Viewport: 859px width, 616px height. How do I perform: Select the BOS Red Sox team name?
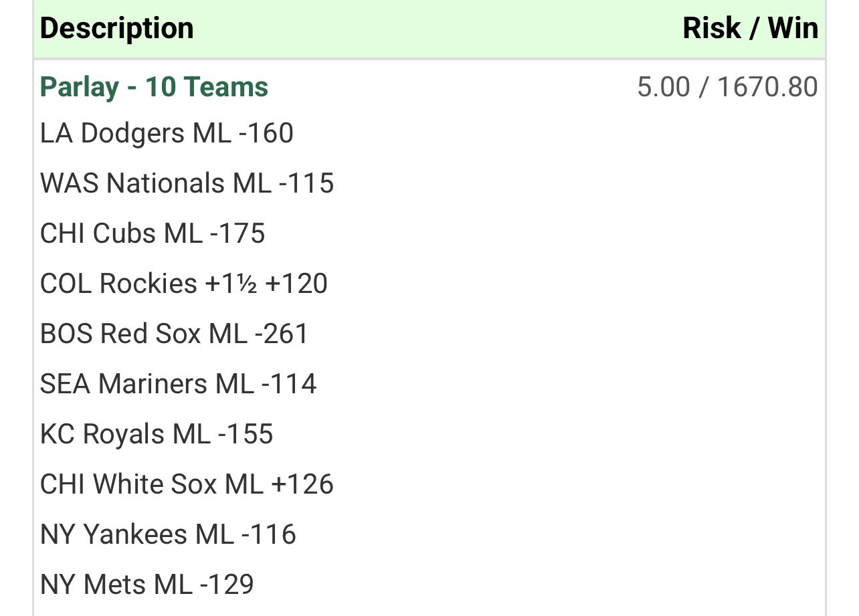tap(120, 334)
